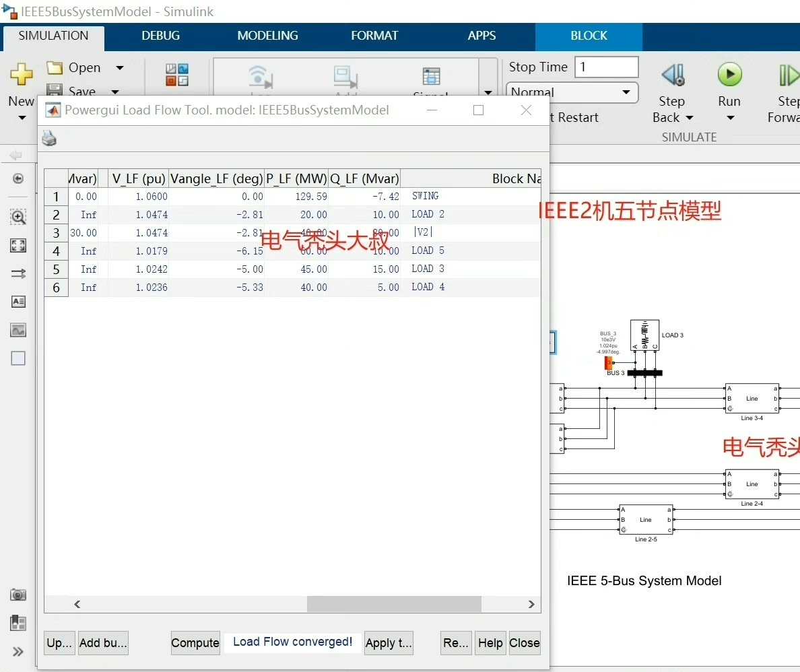The image size is (800, 672).
Task: Click the Q_LF (Mvar) column header
Action: [364, 178]
